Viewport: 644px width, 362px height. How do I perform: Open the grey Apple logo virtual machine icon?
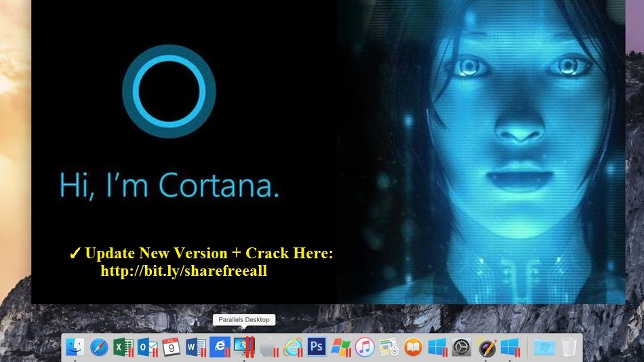(268, 347)
